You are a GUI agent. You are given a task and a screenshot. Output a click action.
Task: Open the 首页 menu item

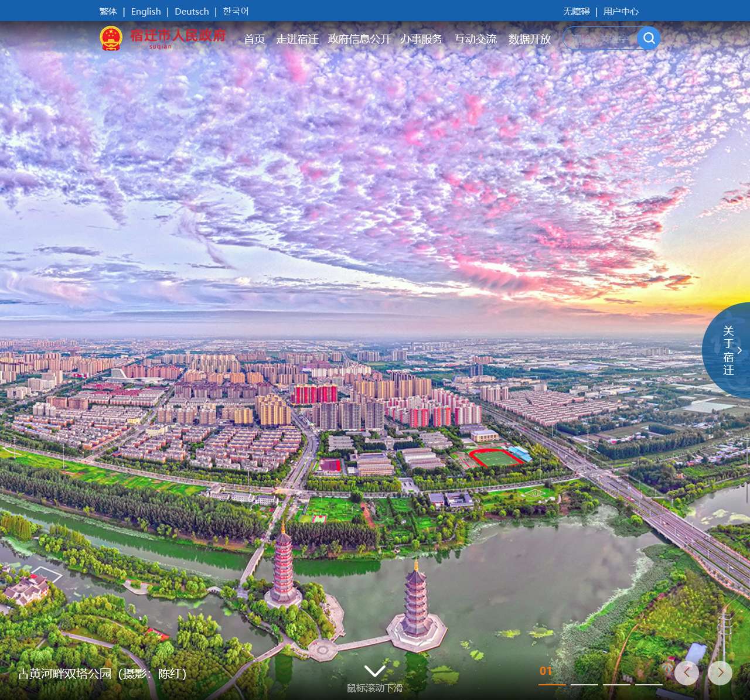pyautogui.click(x=254, y=39)
